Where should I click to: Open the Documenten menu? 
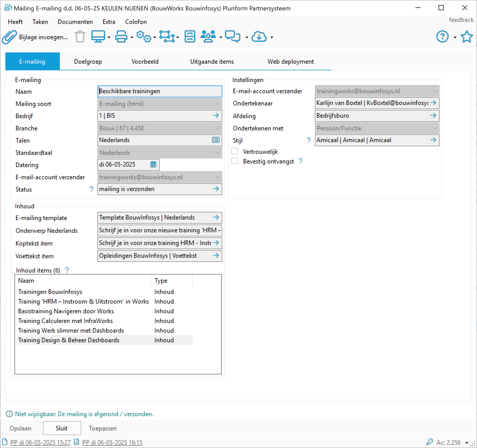click(75, 22)
